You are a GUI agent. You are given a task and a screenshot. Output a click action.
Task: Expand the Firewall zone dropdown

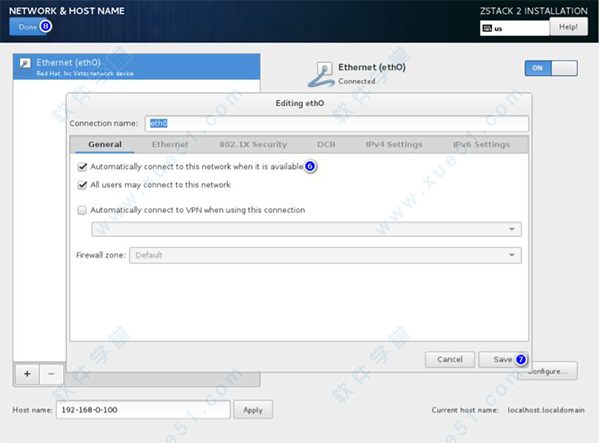(324, 255)
